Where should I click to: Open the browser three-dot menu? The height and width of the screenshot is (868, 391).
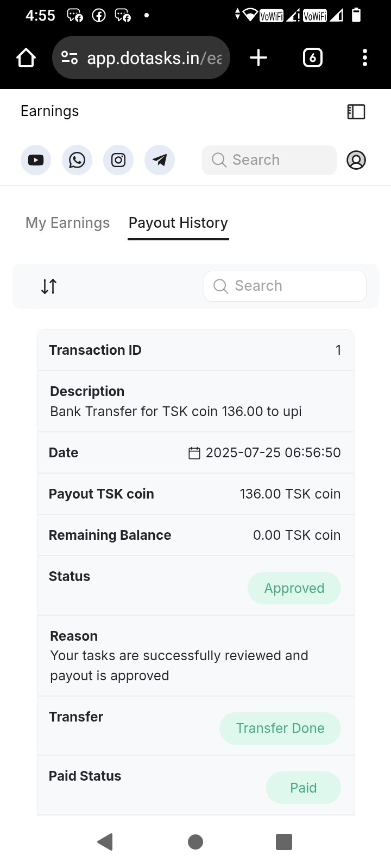pyautogui.click(x=365, y=58)
